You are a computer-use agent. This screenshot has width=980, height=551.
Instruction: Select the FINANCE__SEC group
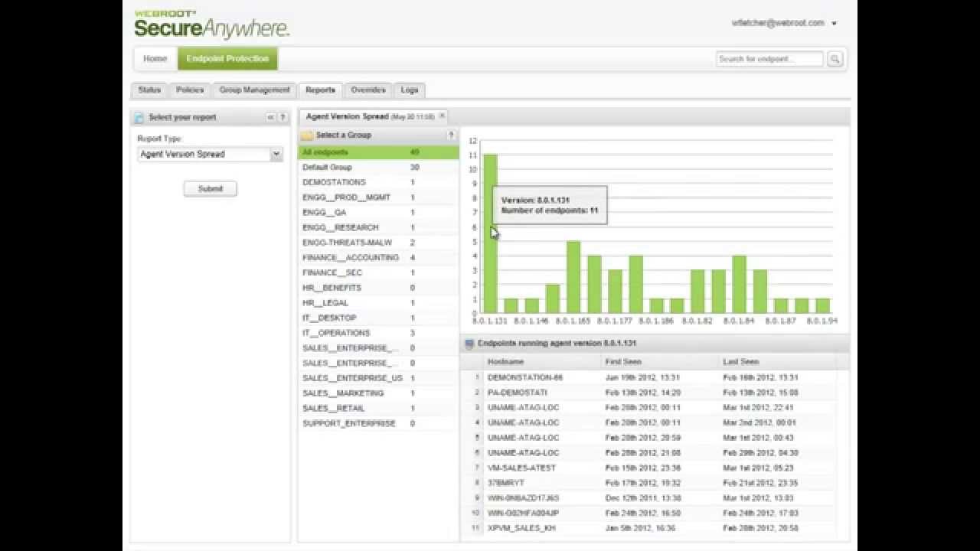point(379,273)
